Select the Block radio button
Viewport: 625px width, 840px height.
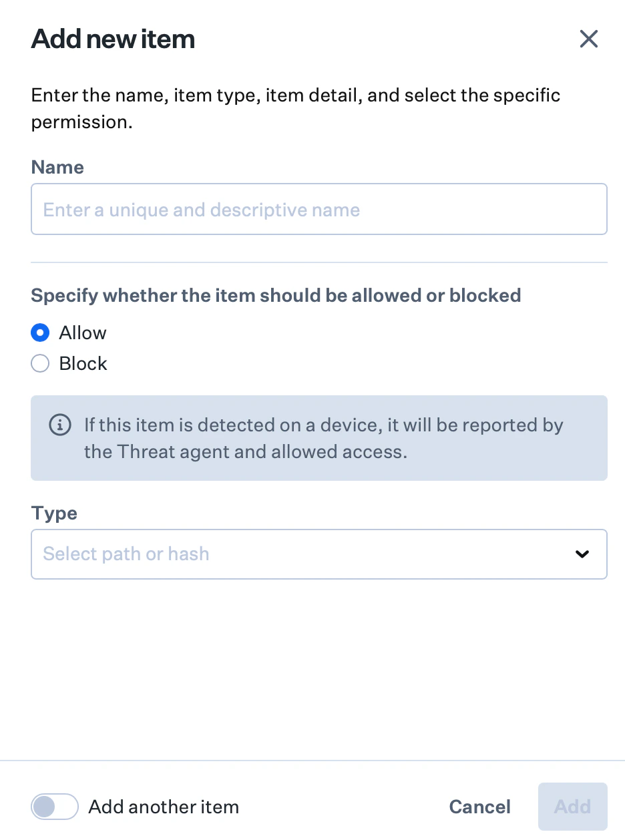point(39,363)
